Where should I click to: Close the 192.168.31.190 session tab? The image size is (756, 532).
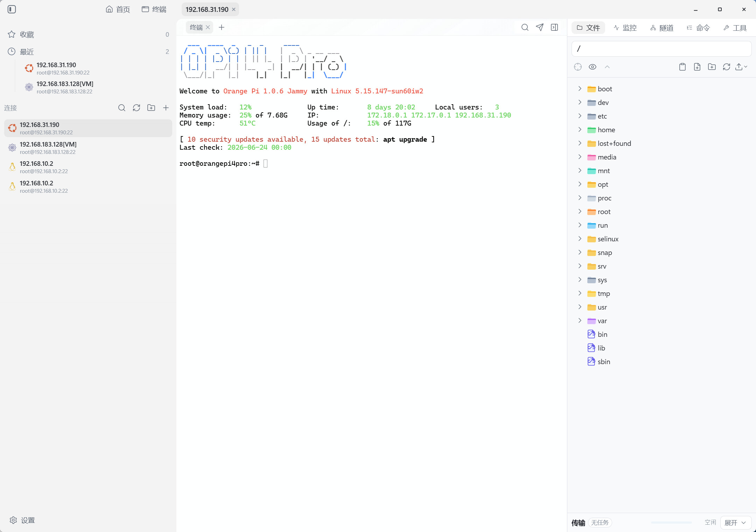pos(234,9)
